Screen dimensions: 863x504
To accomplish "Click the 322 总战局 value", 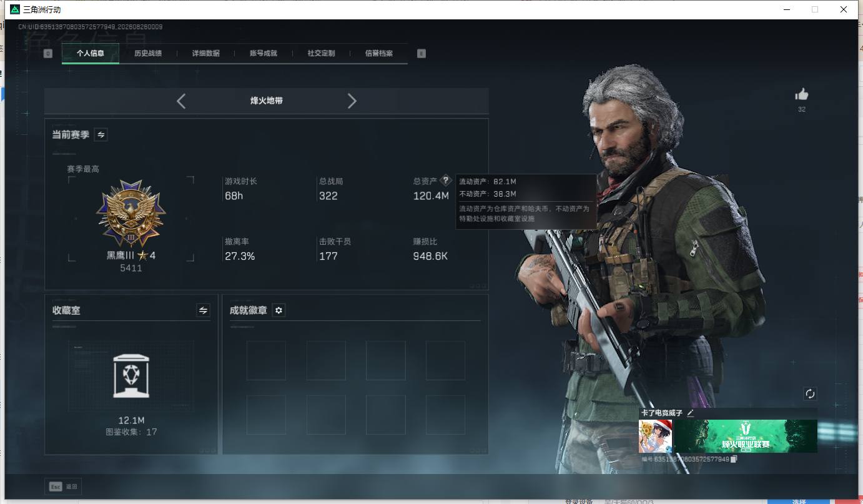I will click(x=328, y=196).
